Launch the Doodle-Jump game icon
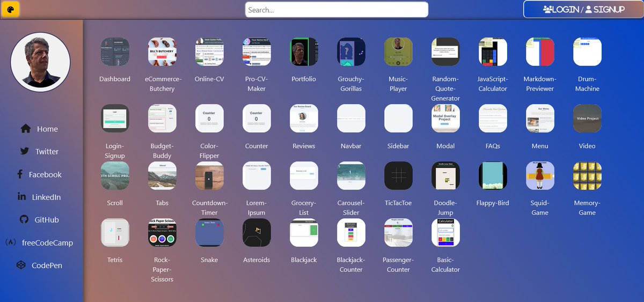The height and width of the screenshot is (302, 644). coord(445,175)
